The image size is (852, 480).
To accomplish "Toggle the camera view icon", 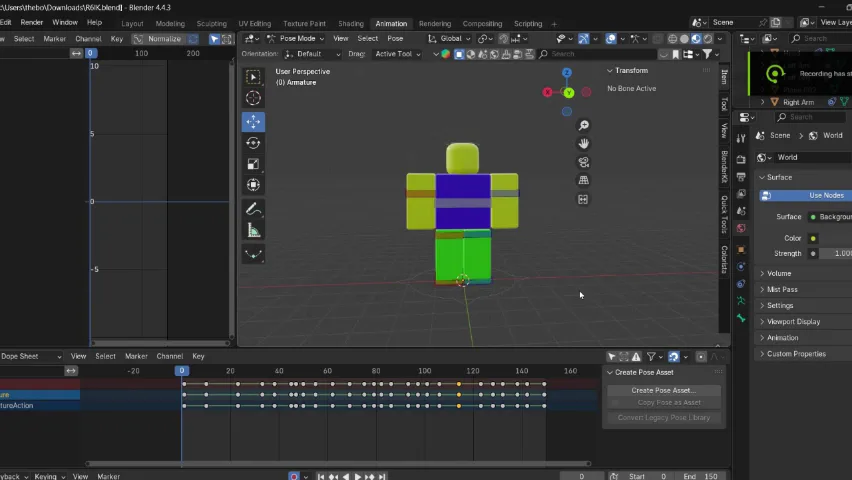I will (x=584, y=162).
